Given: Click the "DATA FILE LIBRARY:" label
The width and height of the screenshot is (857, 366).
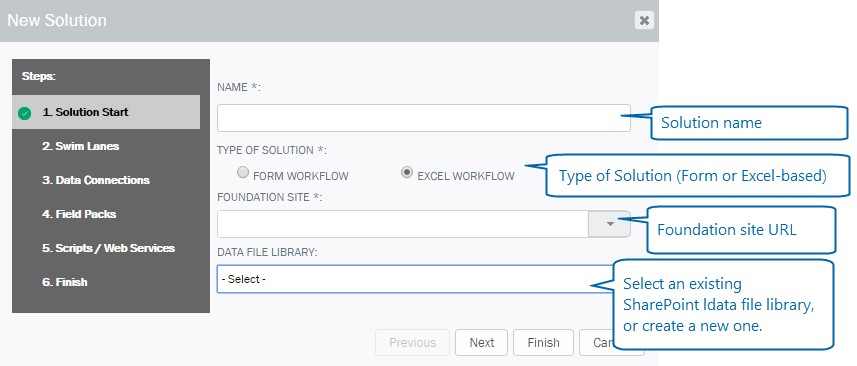Looking at the screenshot, I should pyautogui.click(x=267, y=252).
